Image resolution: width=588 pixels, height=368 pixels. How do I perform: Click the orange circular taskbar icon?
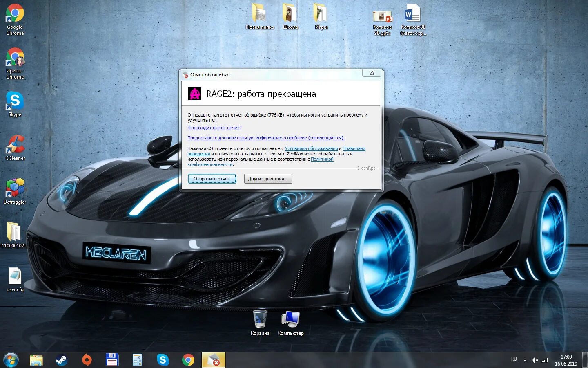[x=87, y=360]
